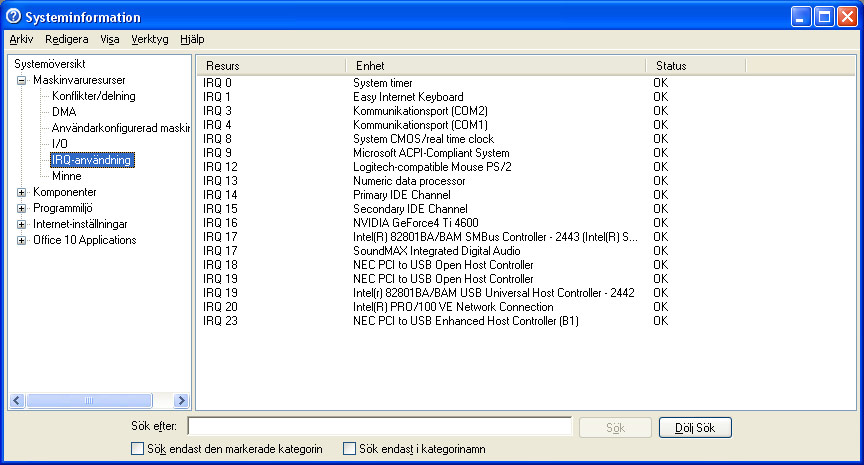Image resolution: width=864 pixels, height=465 pixels.
Task: Select Konflikter/delning in the tree
Action: 94,96
